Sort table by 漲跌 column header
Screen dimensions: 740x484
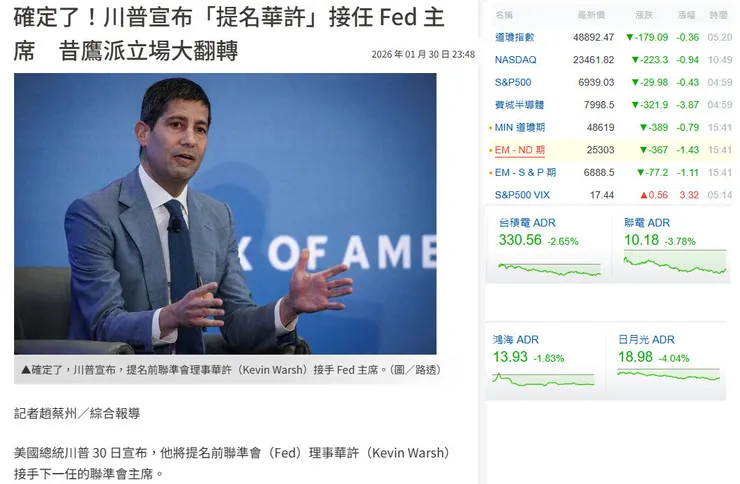pyautogui.click(x=644, y=15)
